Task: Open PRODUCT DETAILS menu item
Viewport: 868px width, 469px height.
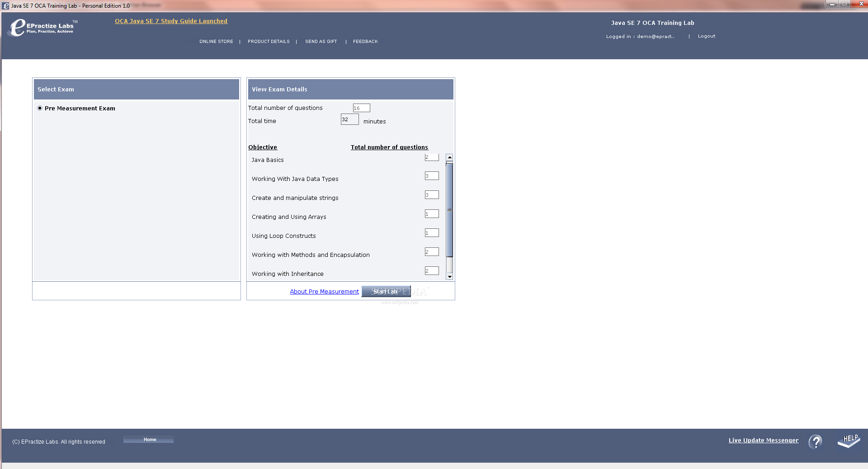Action: pos(269,42)
